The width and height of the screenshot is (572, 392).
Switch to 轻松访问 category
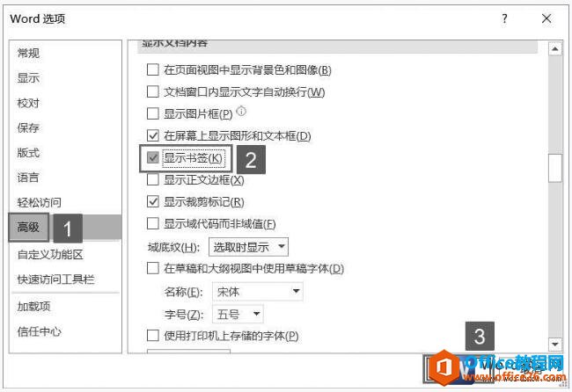[x=65, y=202]
